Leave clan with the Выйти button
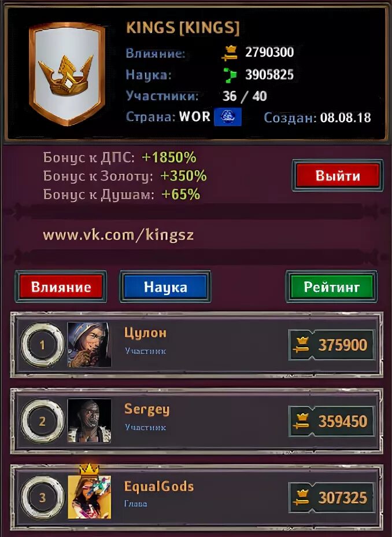Viewport: 392px width, 537px height. tap(337, 175)
